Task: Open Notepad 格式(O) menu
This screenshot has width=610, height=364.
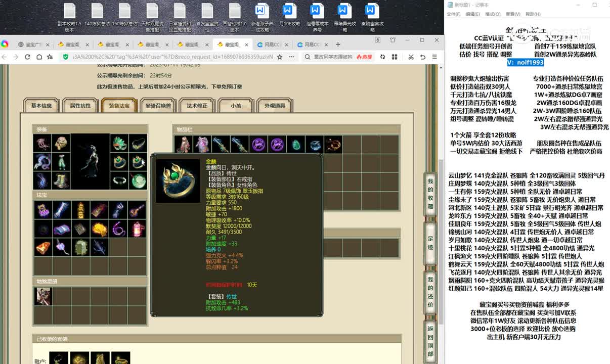Action: [x=493, y=14]
